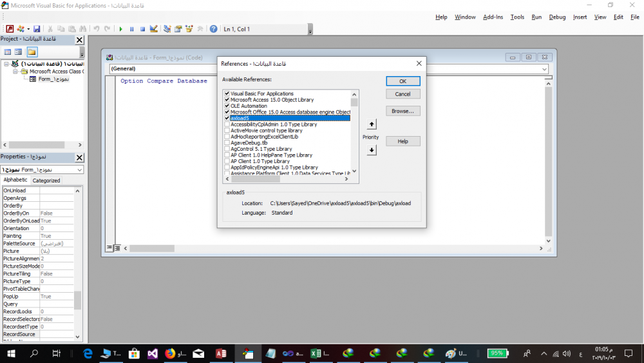Viewport: 644px width, 363px height.
Task: Open Object Browser toolbar icon
Action: 189,29
